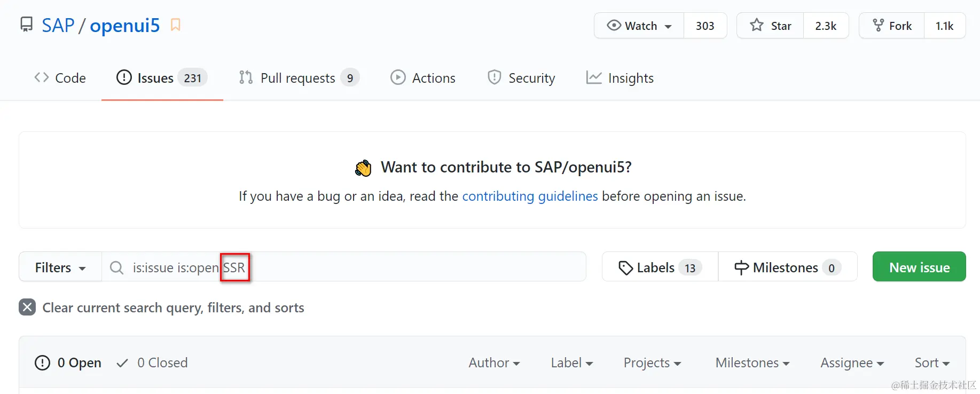Open the Sort dropdown menu
The width and height of the screenshot is (980, 394).
coord(932,363)
